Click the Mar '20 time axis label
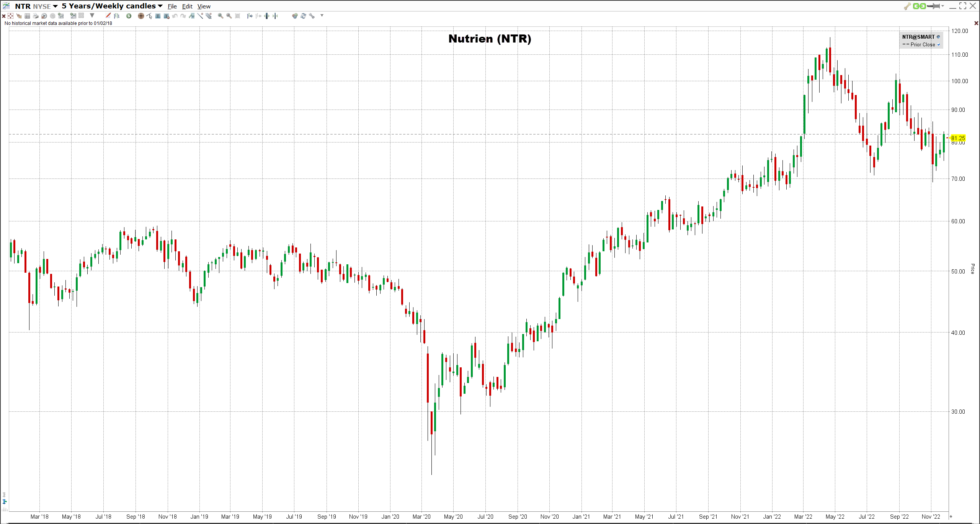The height and width of the screenshot is (524, 980). (x=421, y=517)
